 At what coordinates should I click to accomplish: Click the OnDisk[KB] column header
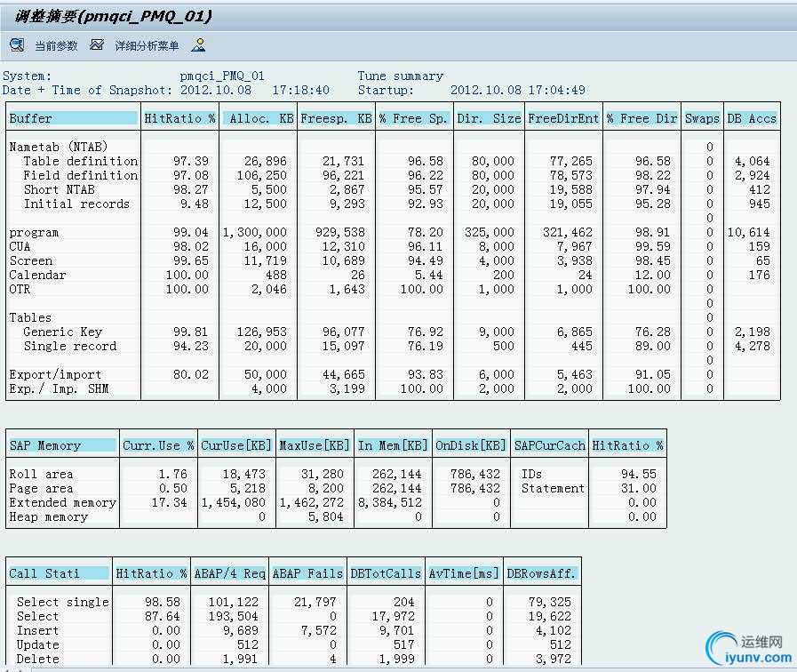(471, 446)
